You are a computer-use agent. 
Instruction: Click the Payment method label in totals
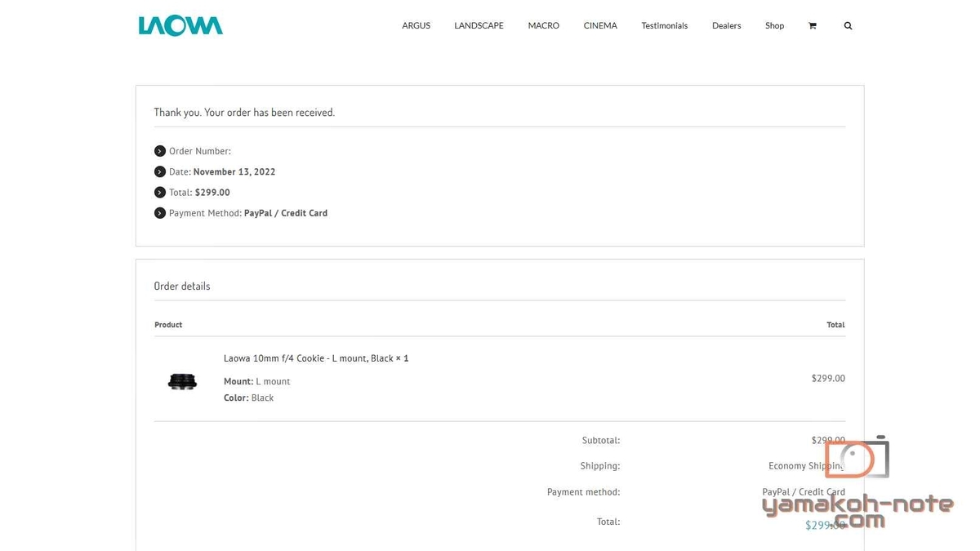(583, 492)
